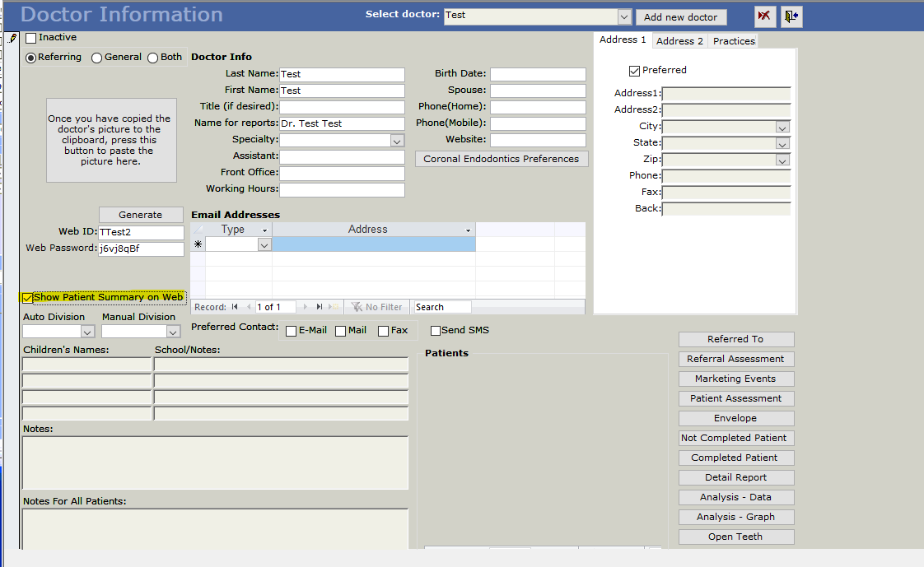Enable the Send SMS checkbox
Viewport: 924px width, 567px height.
[436, 331]
